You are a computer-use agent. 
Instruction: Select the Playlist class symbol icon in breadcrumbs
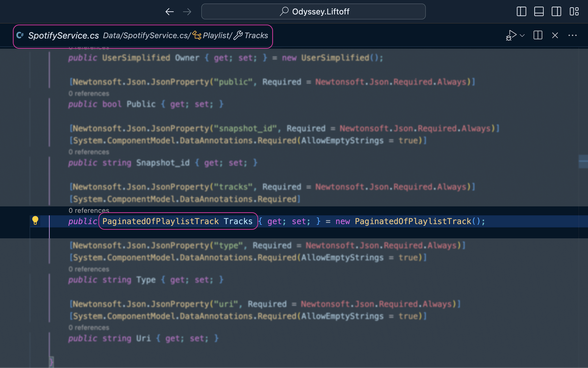(x=197, y=35)
